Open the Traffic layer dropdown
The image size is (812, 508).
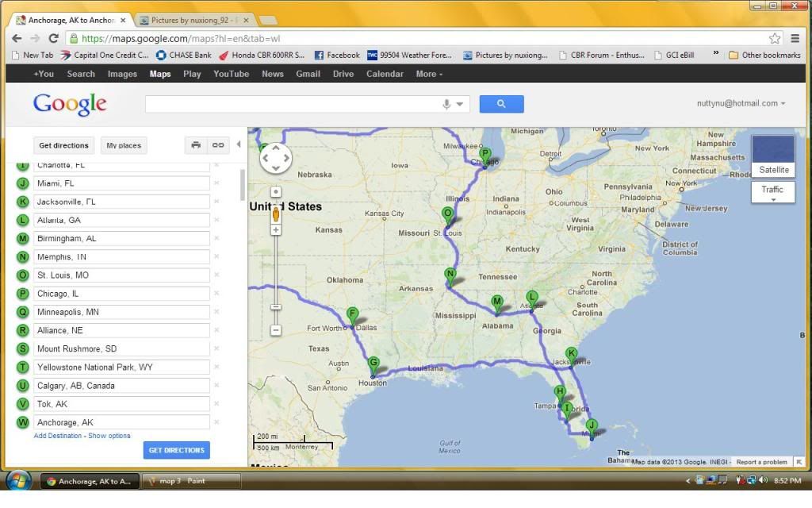[x=772, y=193]
